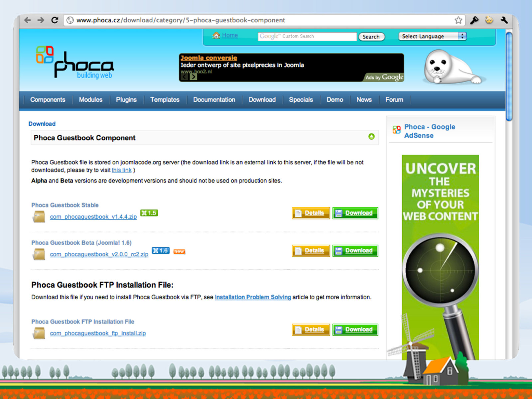Open the Download menu item in navigation bar
This screenshot has width=532, height=399.
pyautogui.click(x=262, y=99)
